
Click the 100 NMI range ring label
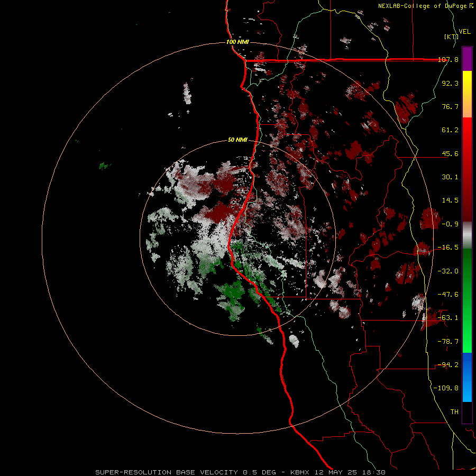pyautogui.click(x=237, y=42)
